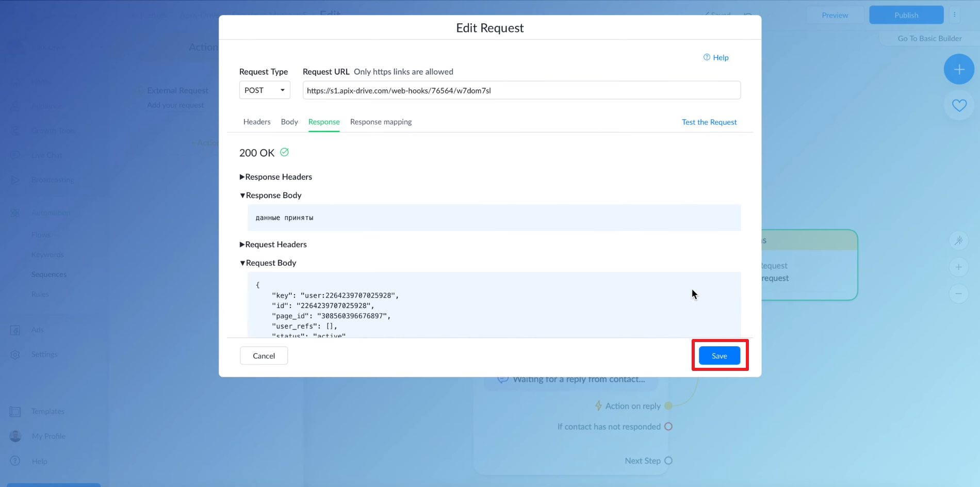Click the Help link in dialog
The height and width of the screenshot is (487, 980).
point(721,58)
